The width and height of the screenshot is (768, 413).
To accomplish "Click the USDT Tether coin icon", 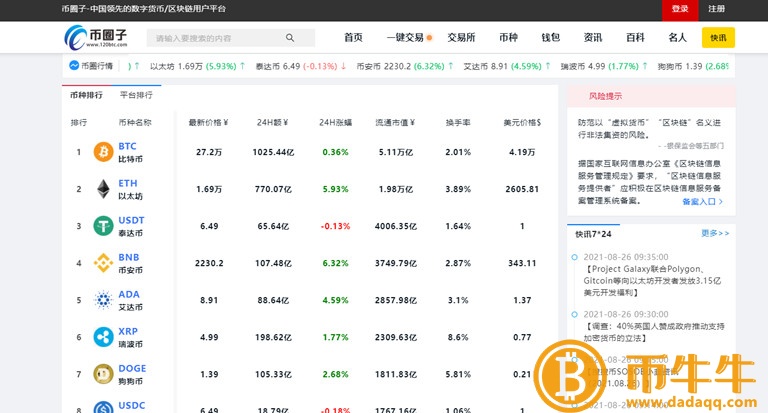I will point(103,226).
